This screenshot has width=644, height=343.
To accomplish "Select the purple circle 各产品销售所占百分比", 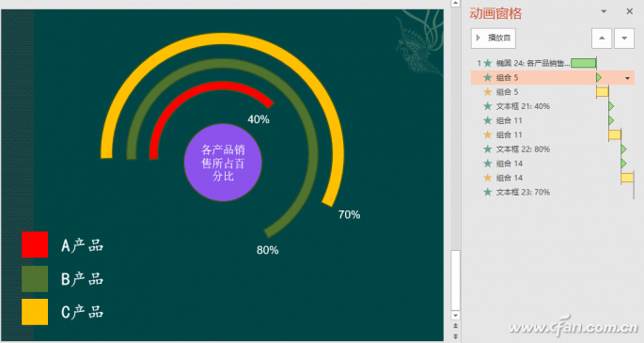I will pos(223,163).
